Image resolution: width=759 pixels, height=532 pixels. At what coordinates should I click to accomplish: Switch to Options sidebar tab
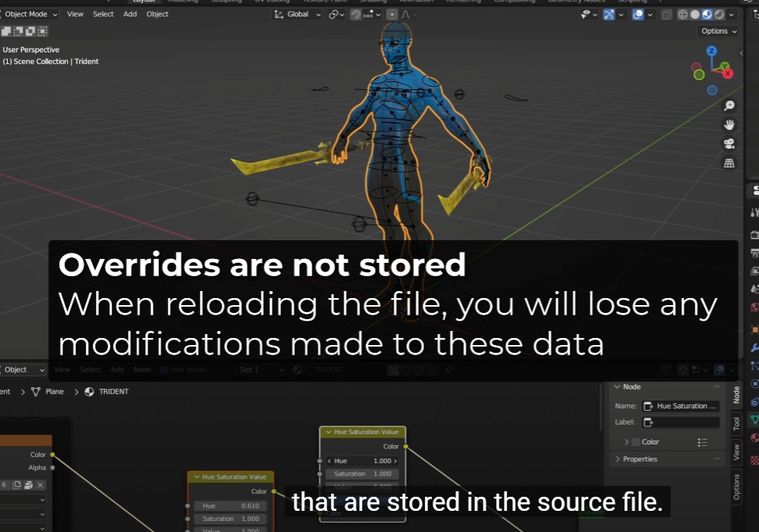click(x=736, y=487)
